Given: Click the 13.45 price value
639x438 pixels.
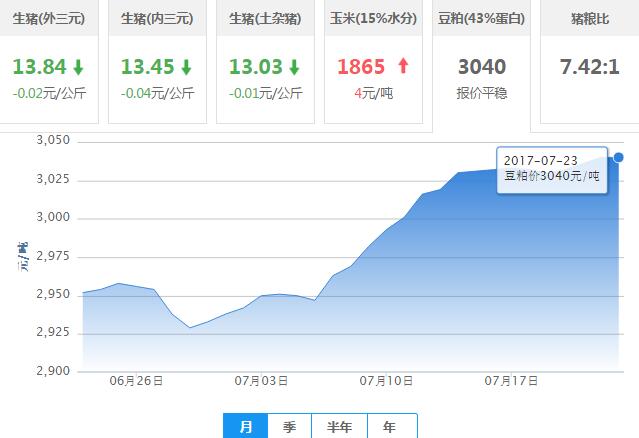Looking at the screenshot, I should [x=148, y=67].
